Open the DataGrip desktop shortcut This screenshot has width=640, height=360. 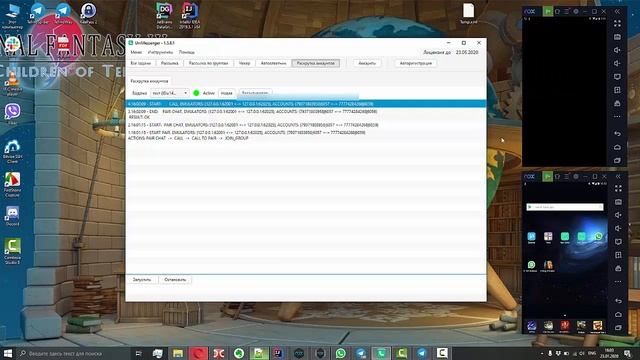(x=164, y=16)
